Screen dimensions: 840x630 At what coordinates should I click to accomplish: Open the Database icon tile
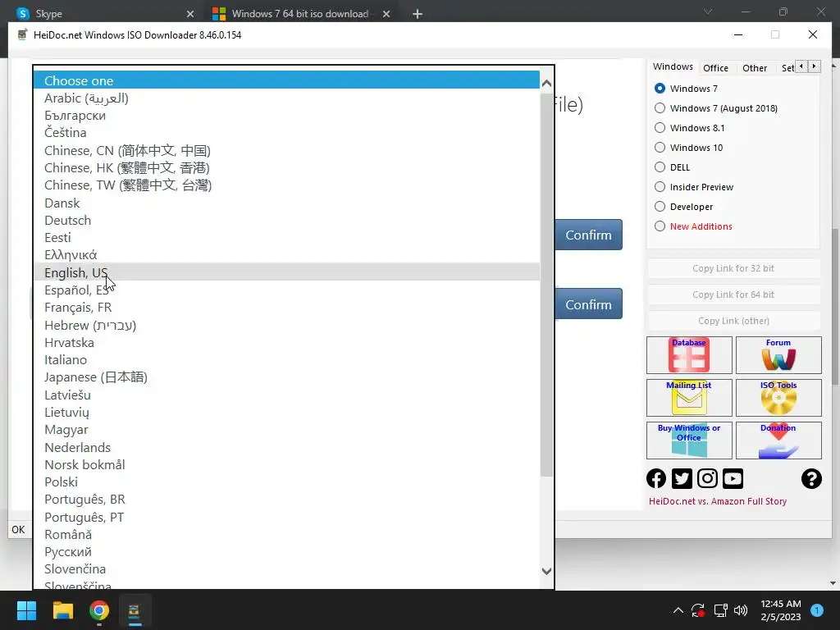[689, 354]
